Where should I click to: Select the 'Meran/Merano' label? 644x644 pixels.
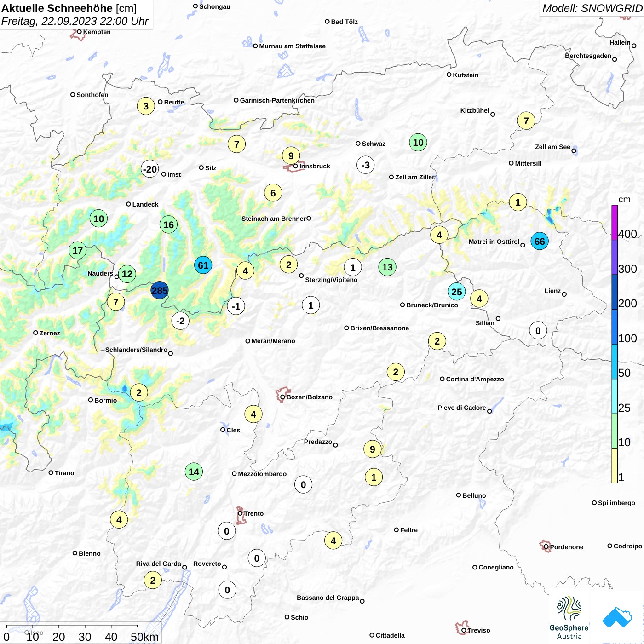pyautogui.click(x=273, y=341)
